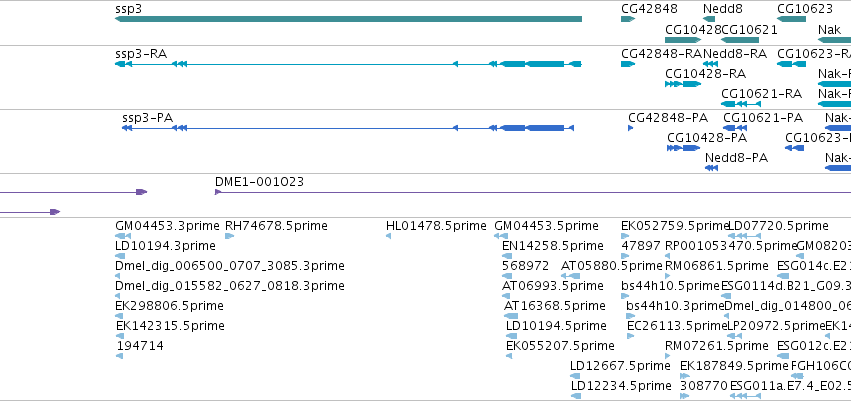The height and width of the screenshot is (401, 851).
Task: Click the ssp3-PA coding sequence label
Action: [148, 118]
